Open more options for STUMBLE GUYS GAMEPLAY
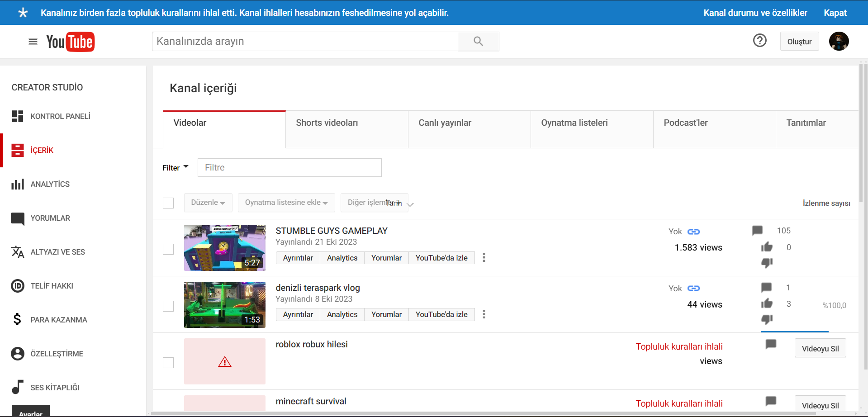Viewport: 868px width, 417px height. [484, 257]
